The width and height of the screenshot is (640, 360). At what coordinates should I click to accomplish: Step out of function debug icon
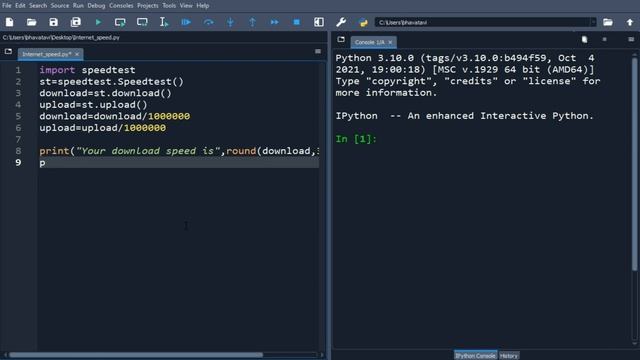point(252,22)
